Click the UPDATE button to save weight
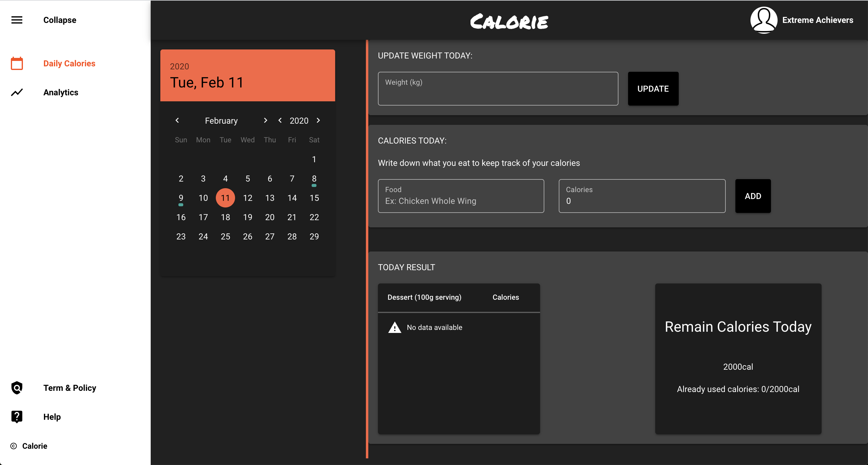Screen dimensions: 868x465 point(653,89)
